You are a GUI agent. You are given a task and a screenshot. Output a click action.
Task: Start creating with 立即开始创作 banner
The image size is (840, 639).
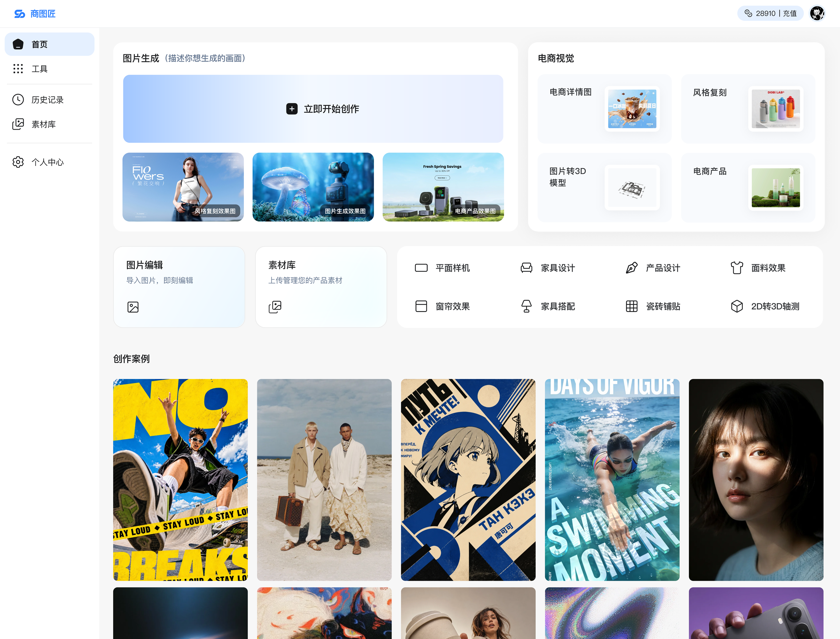[x=313, y=109]
